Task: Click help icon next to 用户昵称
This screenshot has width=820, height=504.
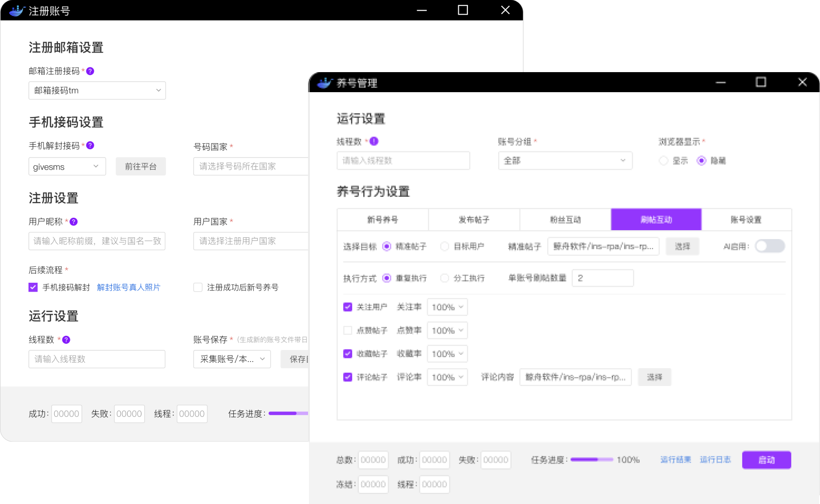Action: point(74,222)
